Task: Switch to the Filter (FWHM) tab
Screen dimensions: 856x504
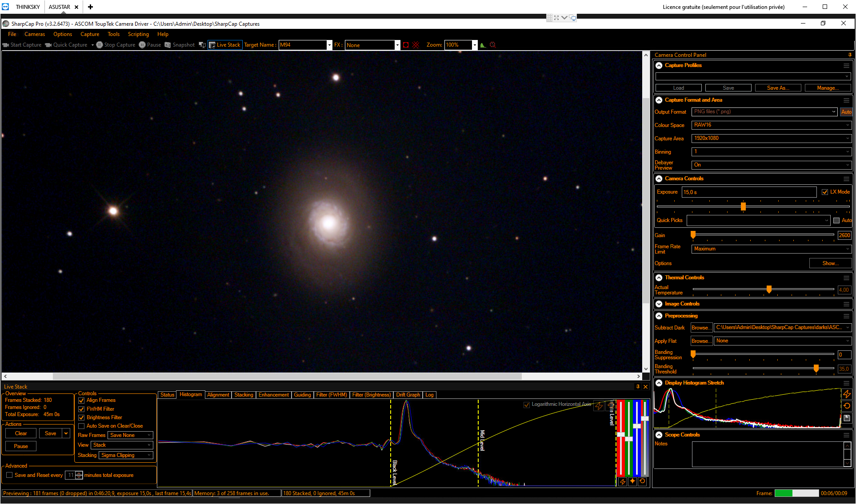Action: coord(332,395)
